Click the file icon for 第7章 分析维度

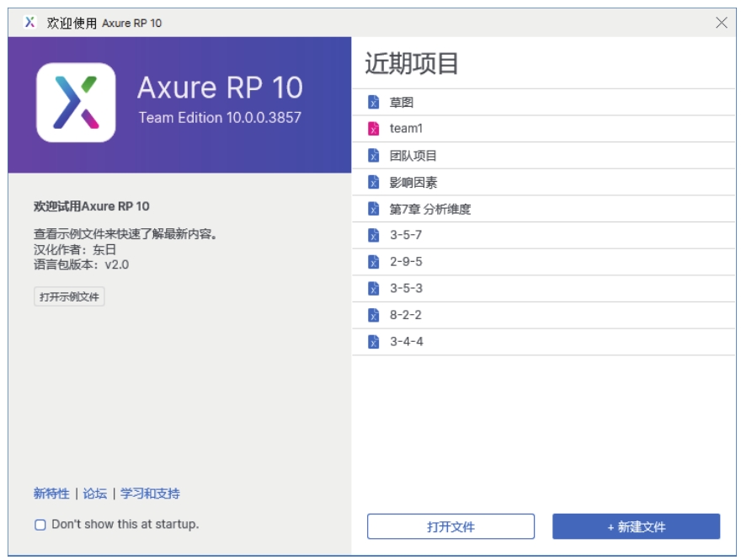click(x=374, y=209)
